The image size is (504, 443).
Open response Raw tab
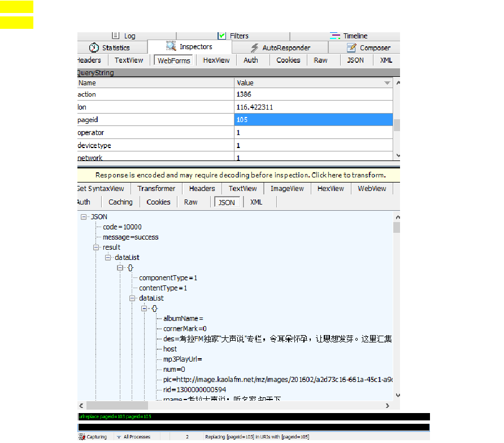(190, 202)
